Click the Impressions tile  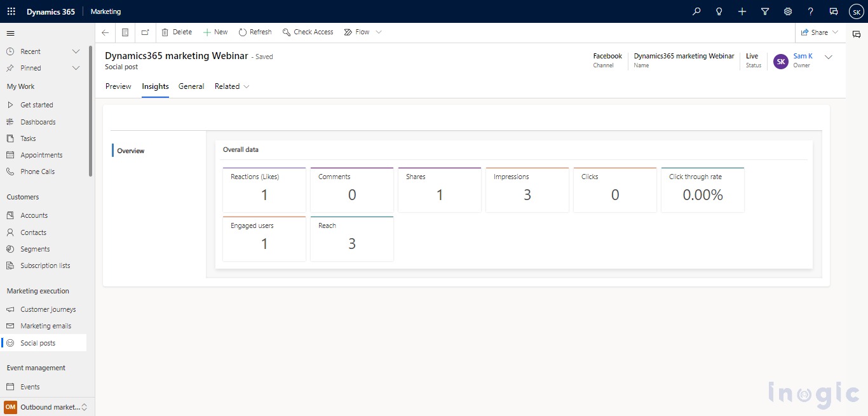pos(527,190)
